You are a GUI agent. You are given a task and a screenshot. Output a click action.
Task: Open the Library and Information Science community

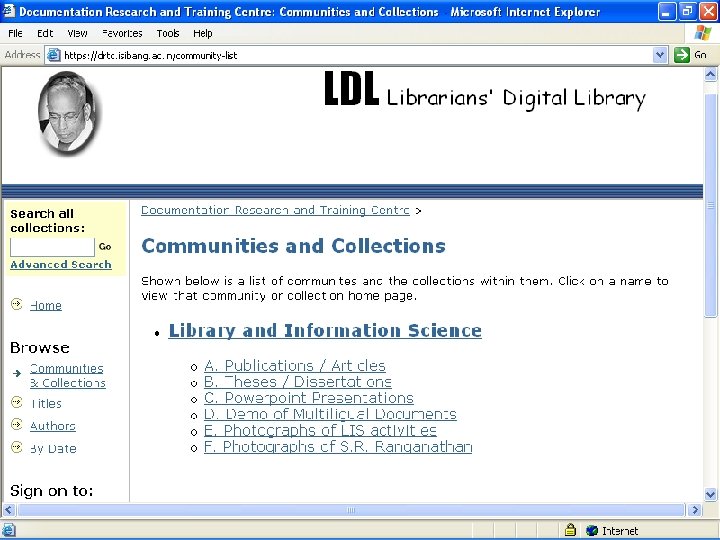325,331
